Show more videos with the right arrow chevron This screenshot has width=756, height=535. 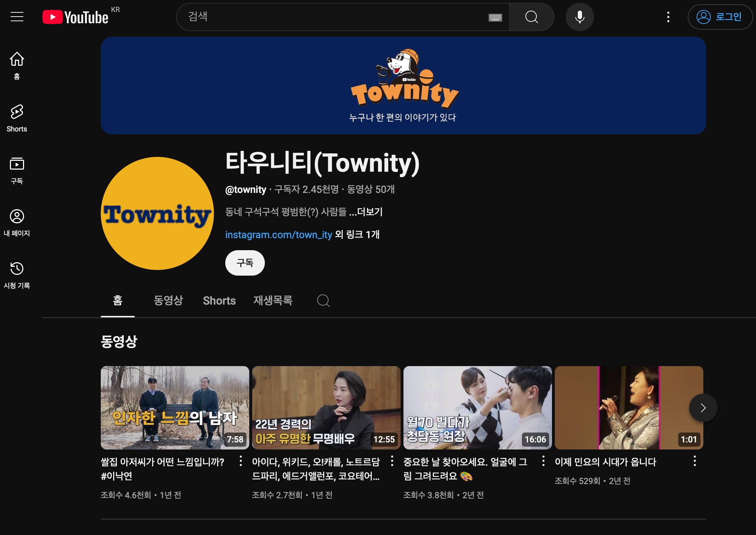click(x=703, y=408)
